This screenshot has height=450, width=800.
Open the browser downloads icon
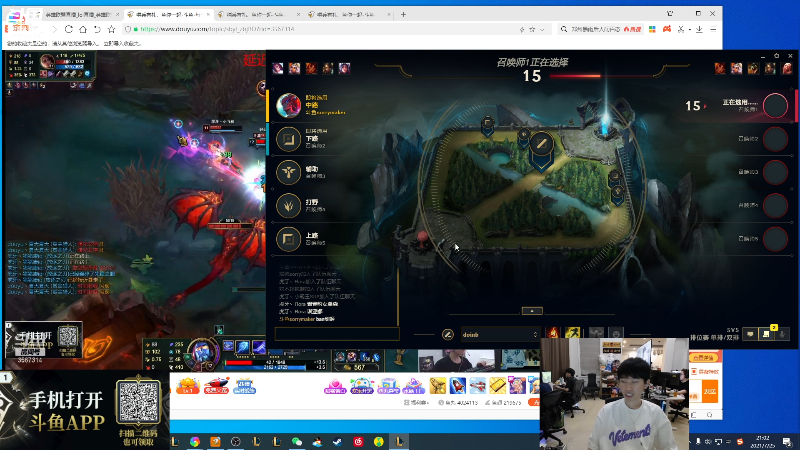699,30
